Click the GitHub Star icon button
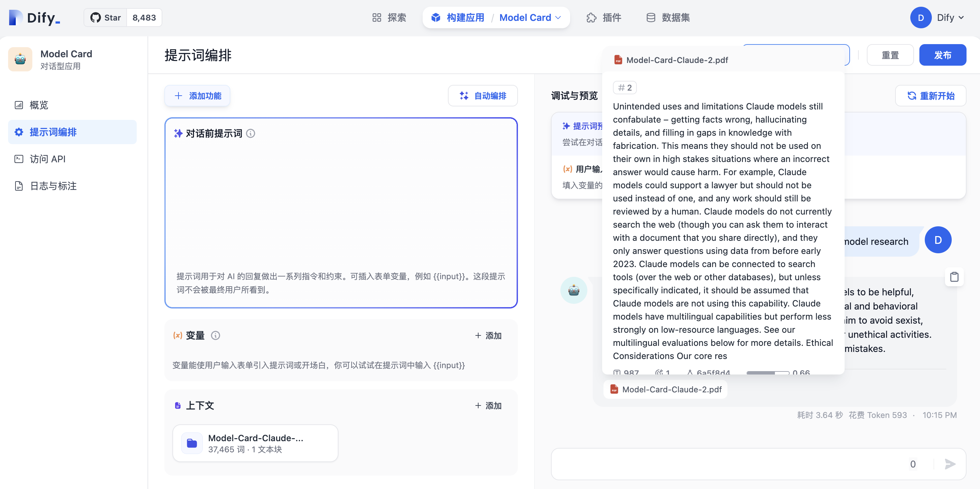980x489 pixels. tap(105, 18)
